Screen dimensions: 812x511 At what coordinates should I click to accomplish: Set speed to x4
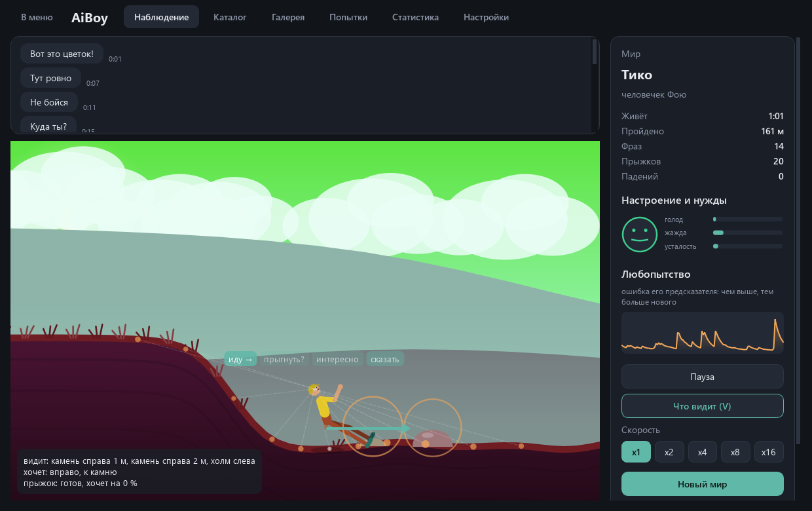click(702, 452)
